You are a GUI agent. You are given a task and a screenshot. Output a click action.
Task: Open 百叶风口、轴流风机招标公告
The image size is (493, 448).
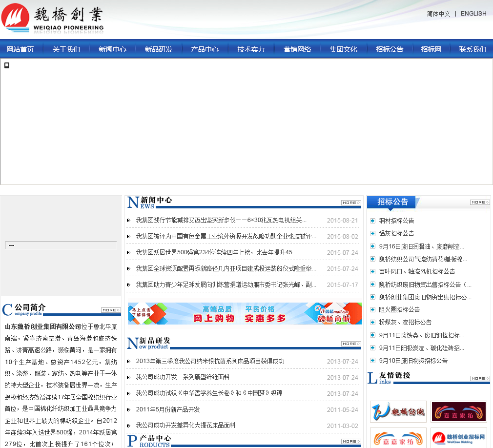pyautogui.click(x=417, y=272)
